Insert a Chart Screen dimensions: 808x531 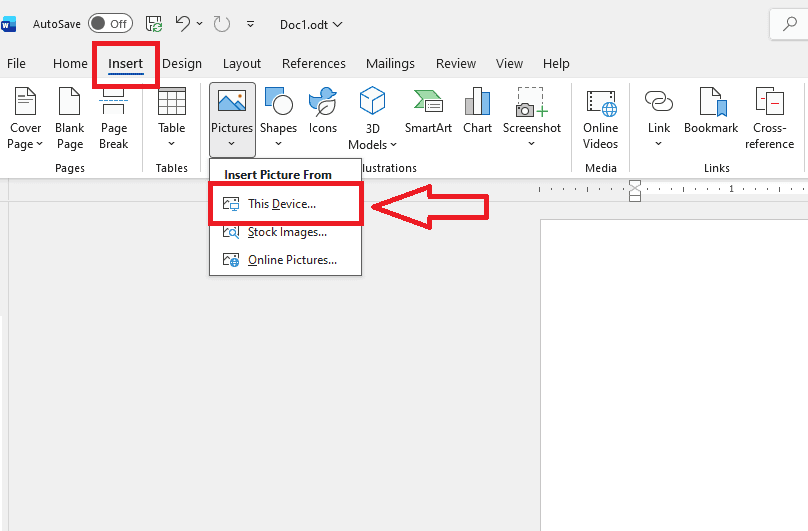point(477,111)
